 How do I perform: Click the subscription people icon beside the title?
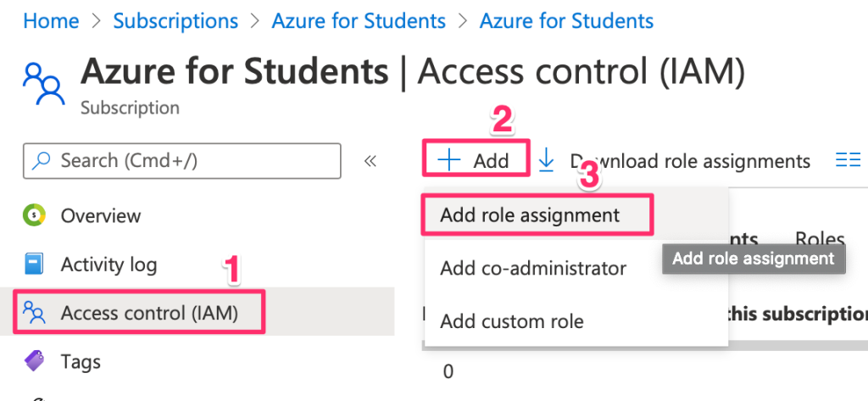(x=44, y=84)
